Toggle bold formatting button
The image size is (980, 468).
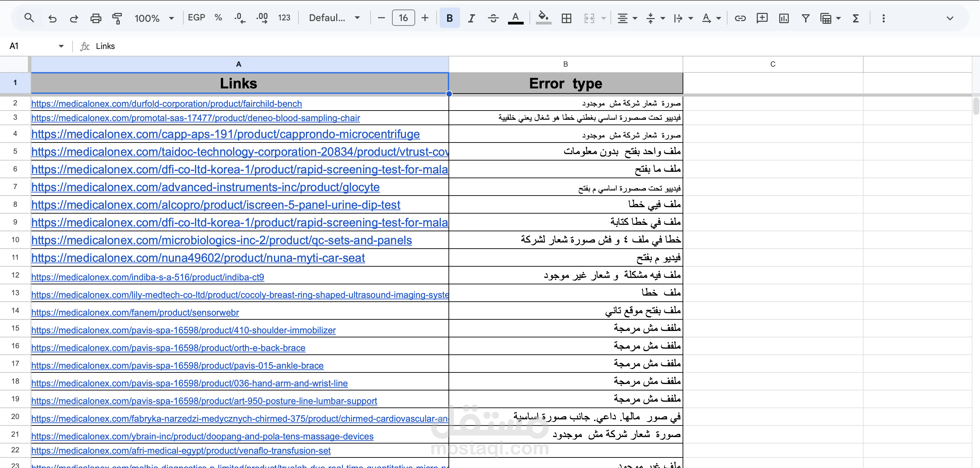(449, 18)
